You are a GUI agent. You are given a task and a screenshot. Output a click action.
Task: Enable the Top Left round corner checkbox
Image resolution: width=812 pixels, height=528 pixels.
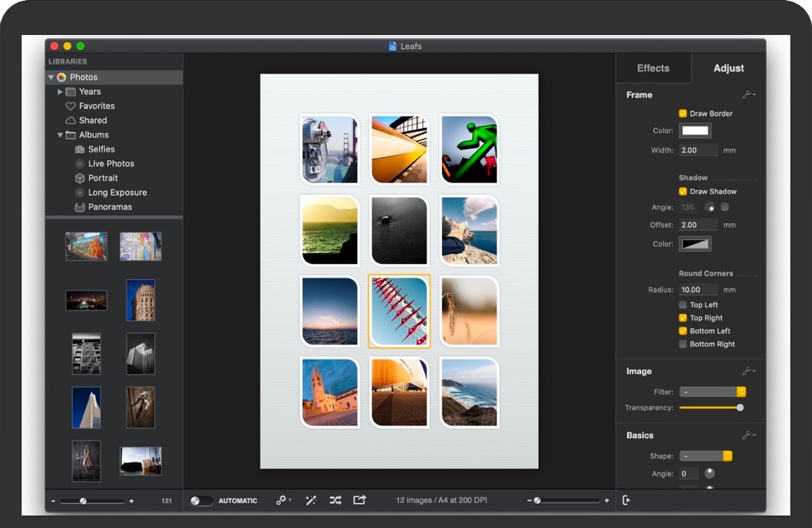coord(683,305)
